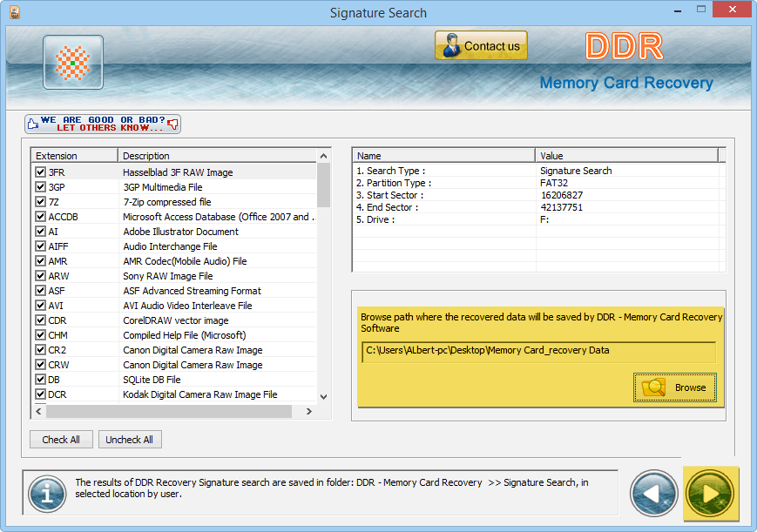Click the green next arrow button

(x=710, y=494)
